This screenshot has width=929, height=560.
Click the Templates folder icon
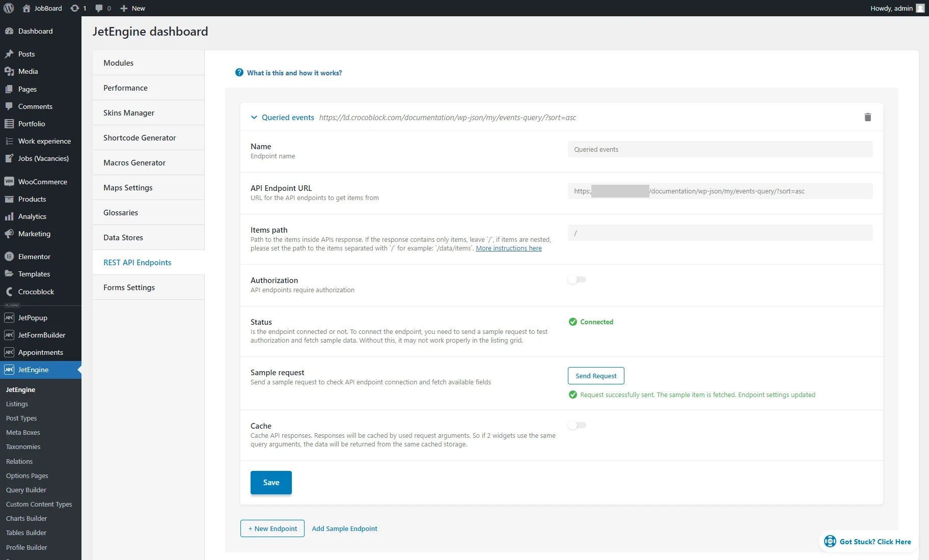(9, 274)
